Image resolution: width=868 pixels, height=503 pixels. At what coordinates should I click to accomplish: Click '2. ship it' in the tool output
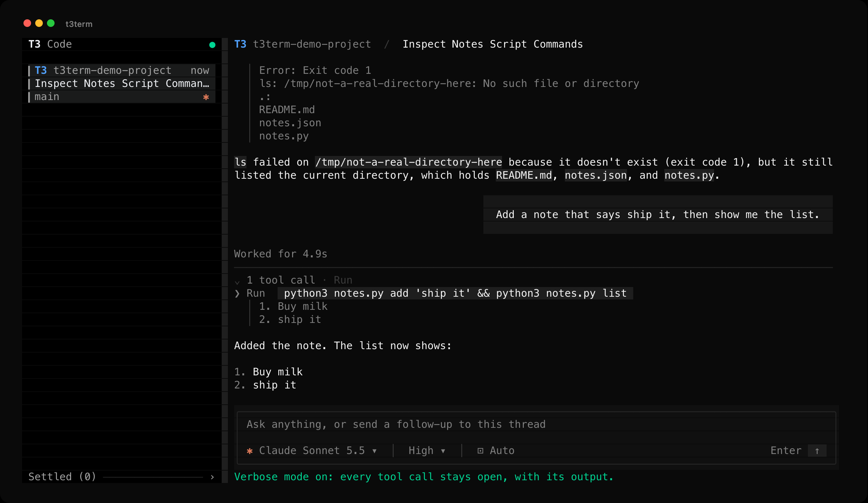click(290, 319)
